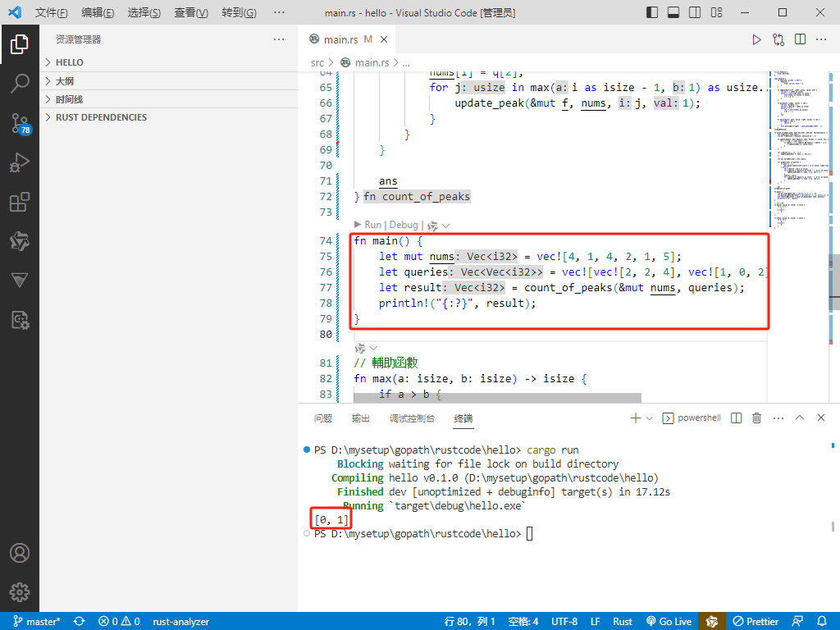Open the Search view in activity bar
This screenshot has width=840, height=630.
tap(20, 84)
